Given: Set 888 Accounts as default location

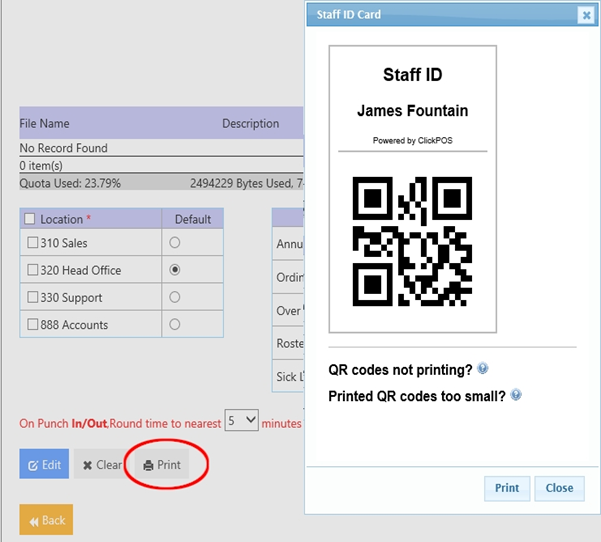Looking at the screenshot, I should pos(175,324).
